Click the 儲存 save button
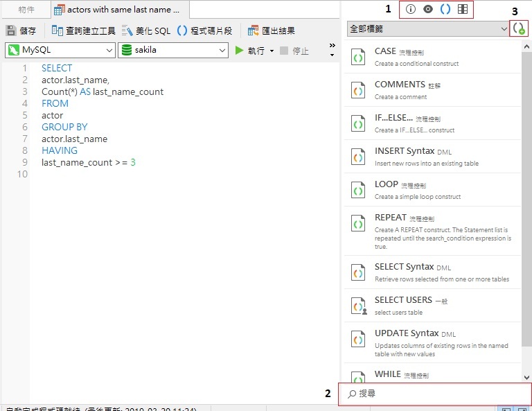Viewport: 532px width, 411px height. [21, 30]
